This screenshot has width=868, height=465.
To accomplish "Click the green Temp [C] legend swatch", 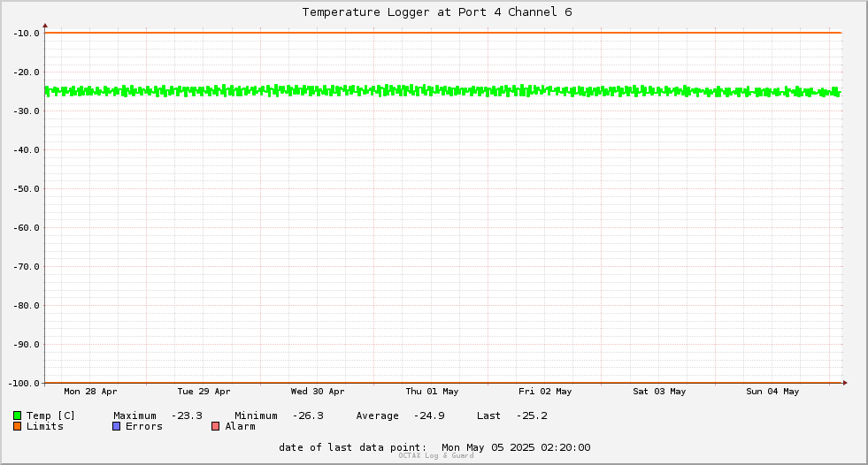I will [x=17, y=415].
